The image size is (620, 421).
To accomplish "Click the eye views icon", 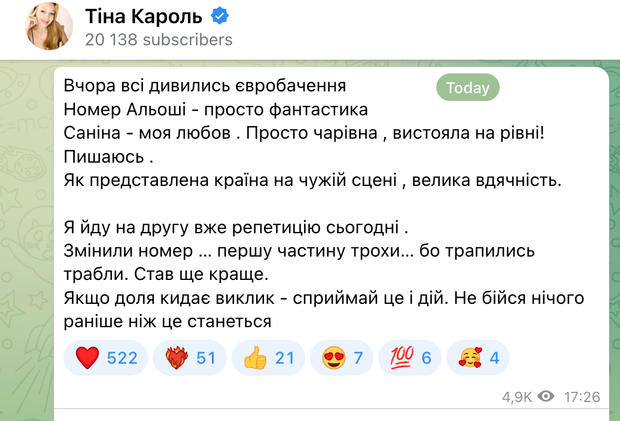I will (x=546, y=397).
